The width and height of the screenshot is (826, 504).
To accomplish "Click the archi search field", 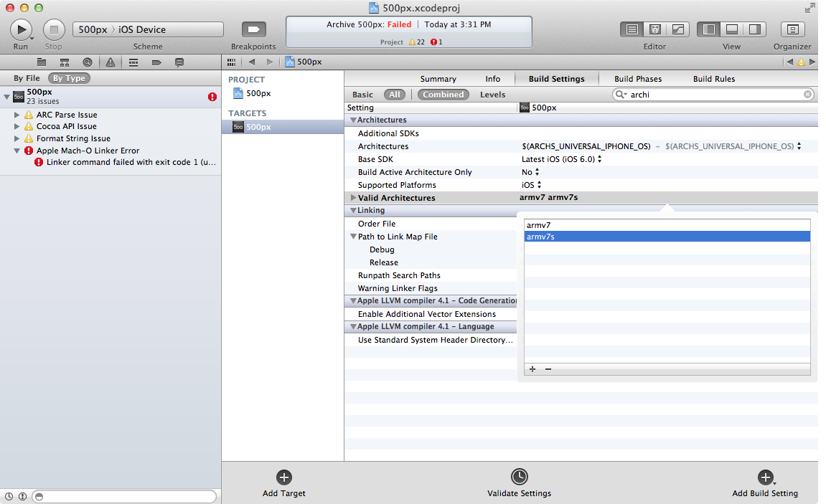I will click(714, 95).
